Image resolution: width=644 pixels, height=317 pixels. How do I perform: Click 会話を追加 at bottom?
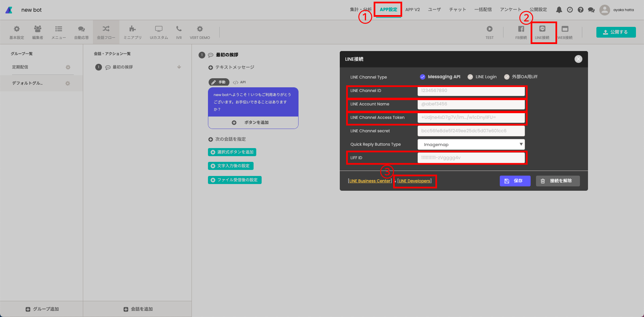point(138,309)
